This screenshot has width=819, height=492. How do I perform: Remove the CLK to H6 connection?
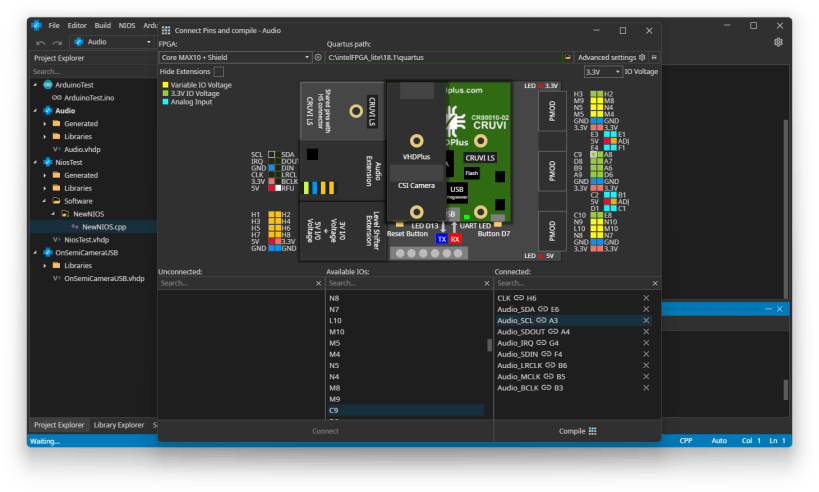tap(646, 298)
